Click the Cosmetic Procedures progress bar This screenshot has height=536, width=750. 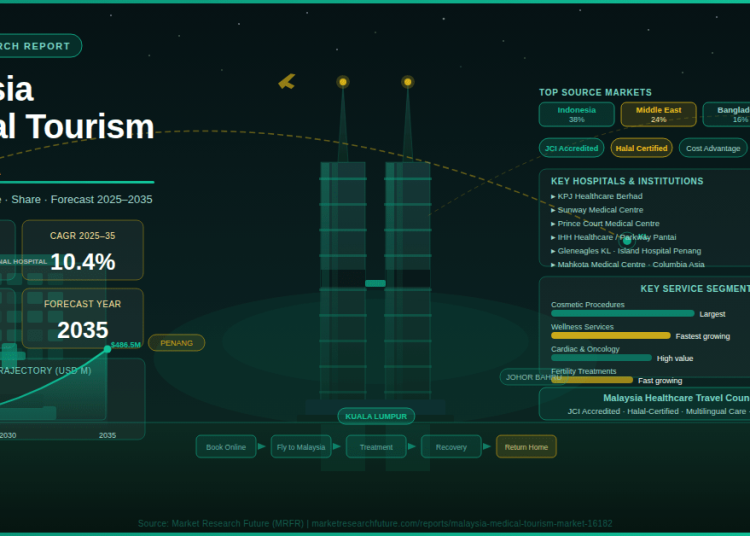pos(622,313)
